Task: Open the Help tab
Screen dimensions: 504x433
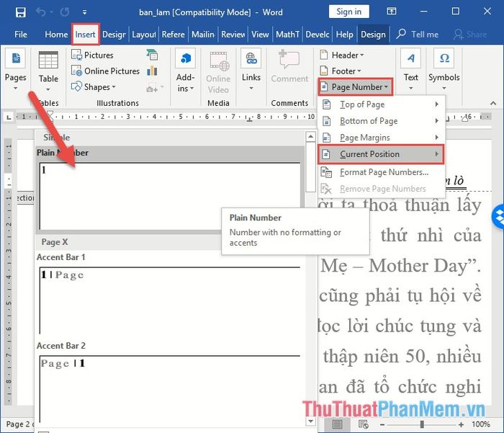Action: (x=345, y=35)
